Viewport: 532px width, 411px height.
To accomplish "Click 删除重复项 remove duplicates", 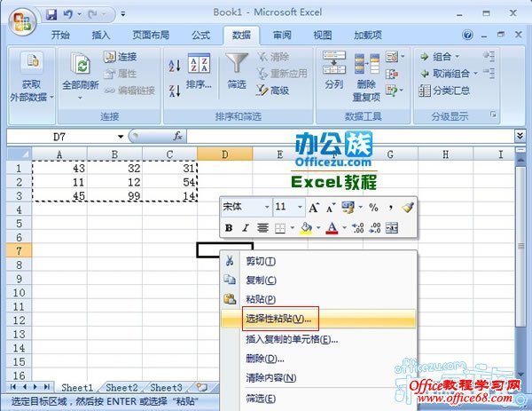I will 366,77.
